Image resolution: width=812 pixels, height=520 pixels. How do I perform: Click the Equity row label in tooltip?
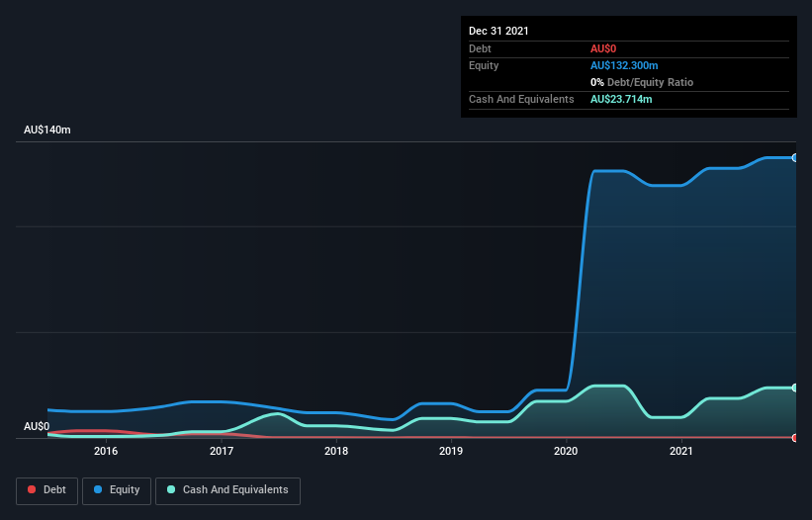click(x=484, y=65)
